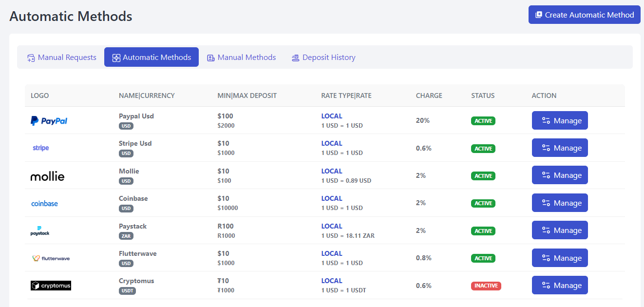Click the Create Automatic Method button

[x=584, y=15]
